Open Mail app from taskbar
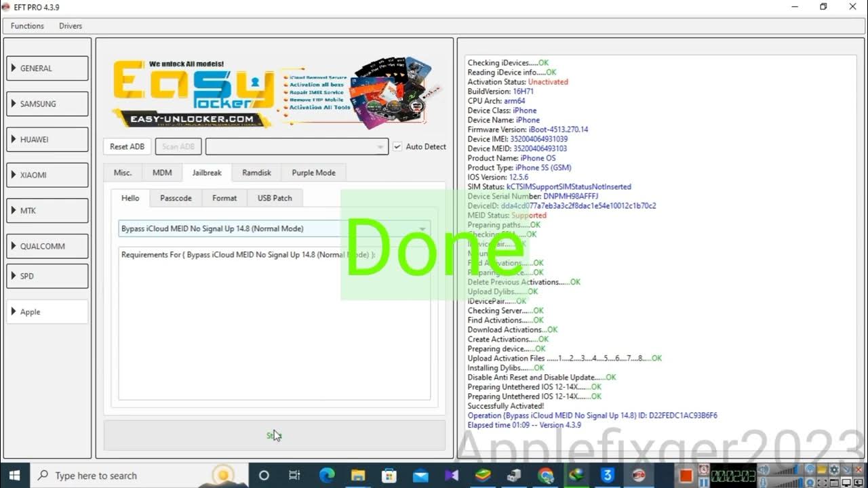This screenshot has width=868, height=488. pos(420,475)
